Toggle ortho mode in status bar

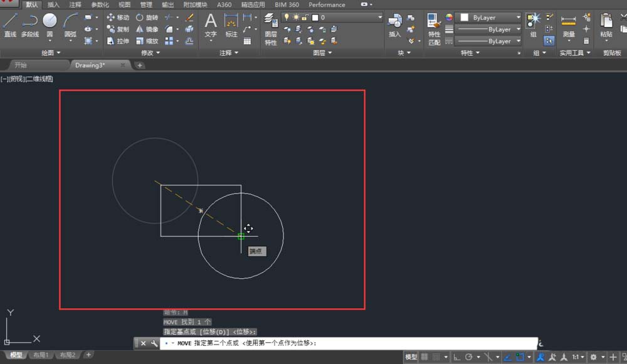tap(456, 357)
